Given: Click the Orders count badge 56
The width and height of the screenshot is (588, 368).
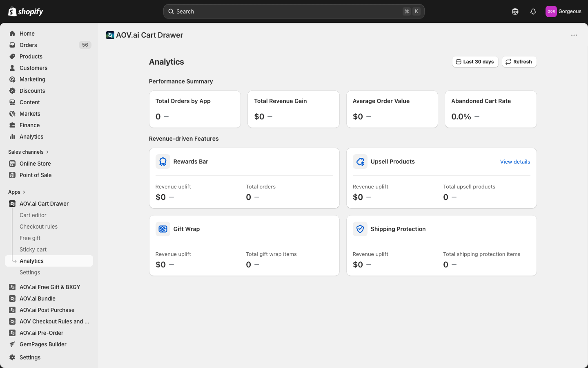Looking at the screenshot, I should (85, 45).
